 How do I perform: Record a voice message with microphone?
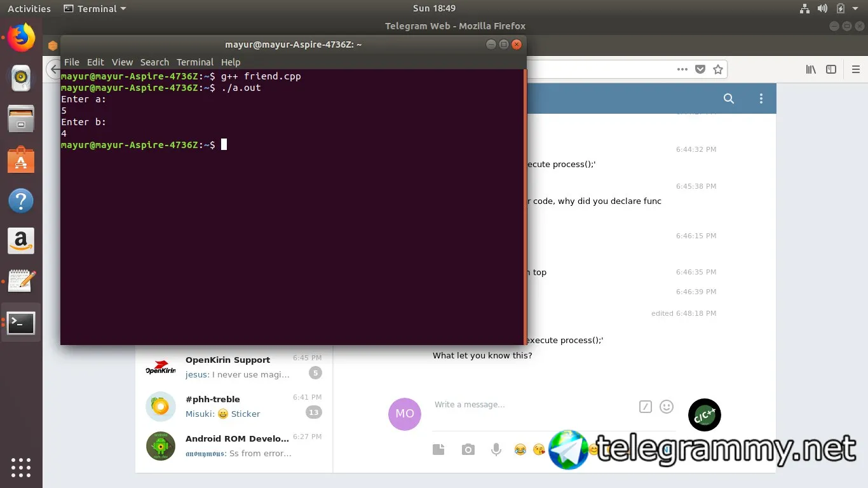496,450
